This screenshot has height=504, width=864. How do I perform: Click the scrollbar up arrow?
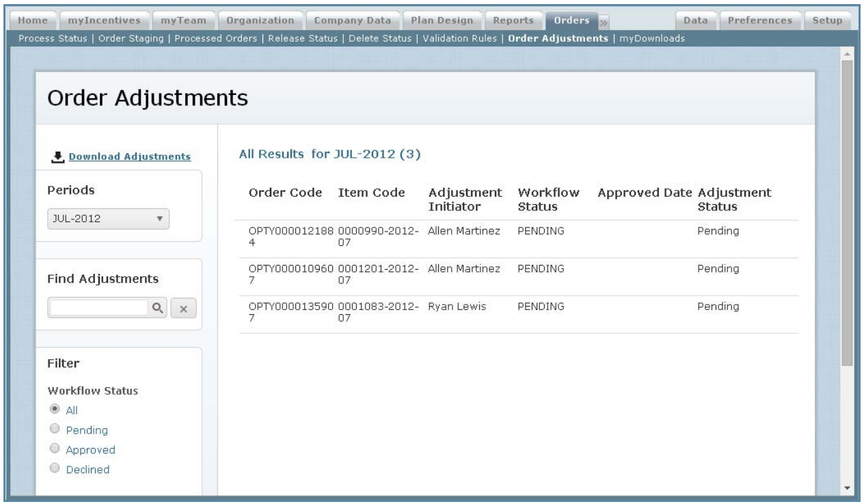point(848,53)
